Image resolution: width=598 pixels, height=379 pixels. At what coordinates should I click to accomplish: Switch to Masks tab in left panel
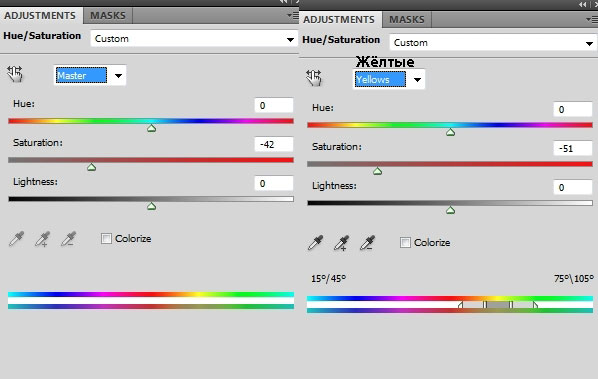tap(108, 16)
